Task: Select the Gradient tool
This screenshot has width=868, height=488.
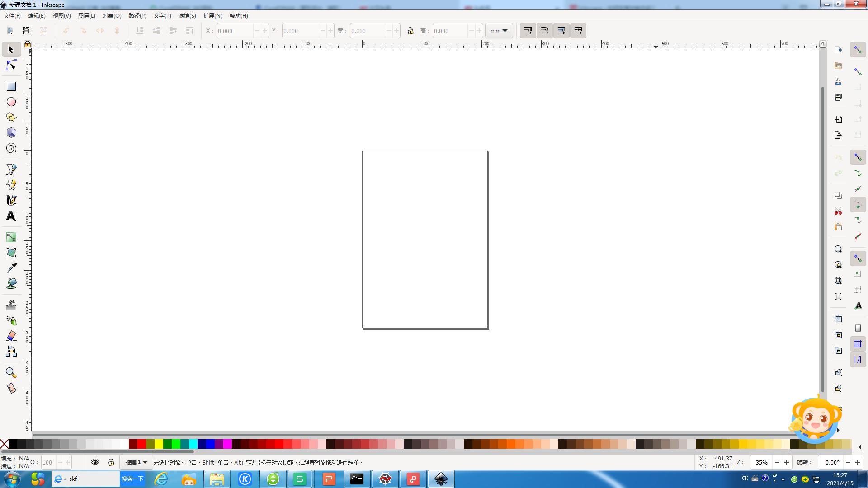Action: 11,237
